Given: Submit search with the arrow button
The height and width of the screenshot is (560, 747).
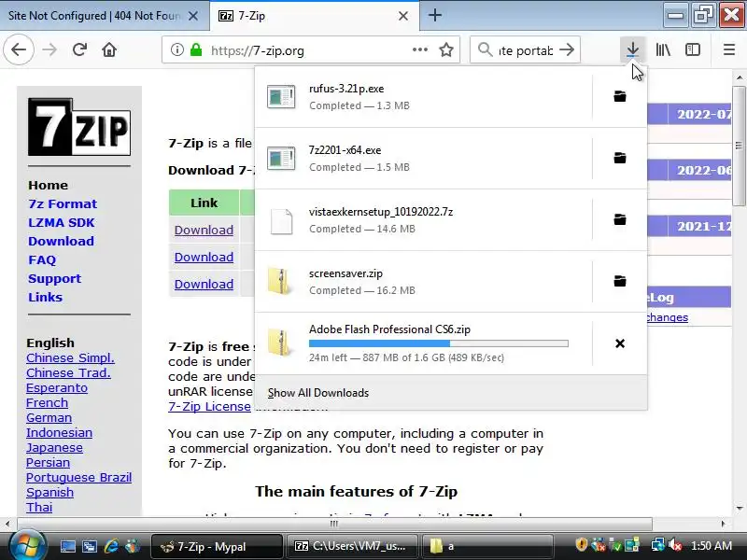Looking at the screenshot, I should 567,49.
